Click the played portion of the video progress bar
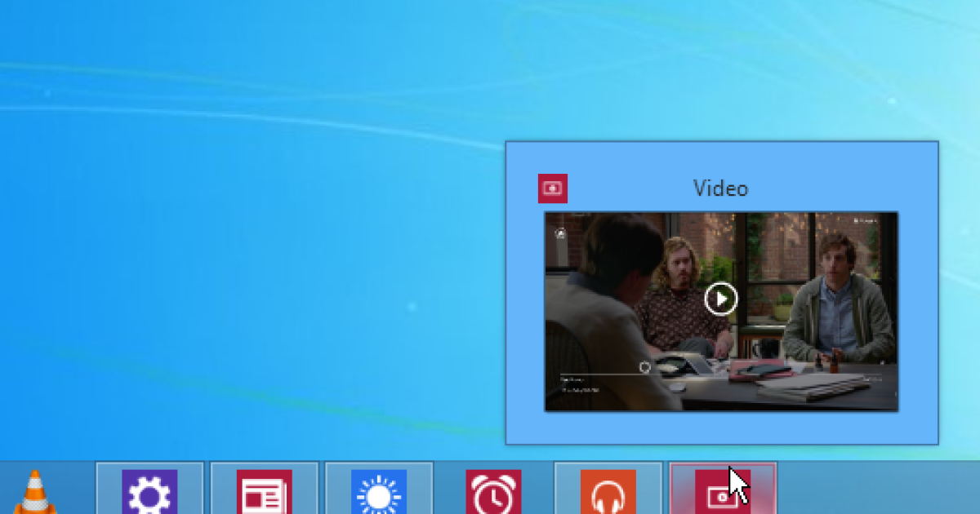Viewport: 980px width, 514px height. (x=600, y=374)
